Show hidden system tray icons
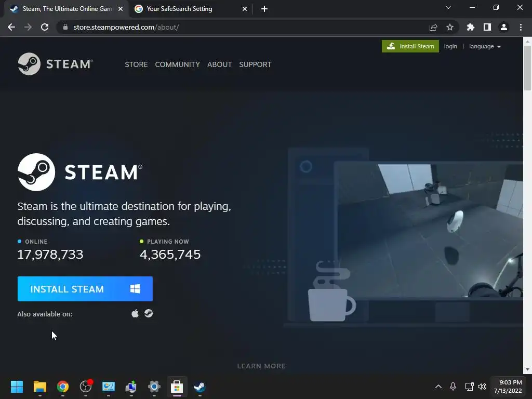Screen dimensions: 532x399 click(x=438, y=387)
